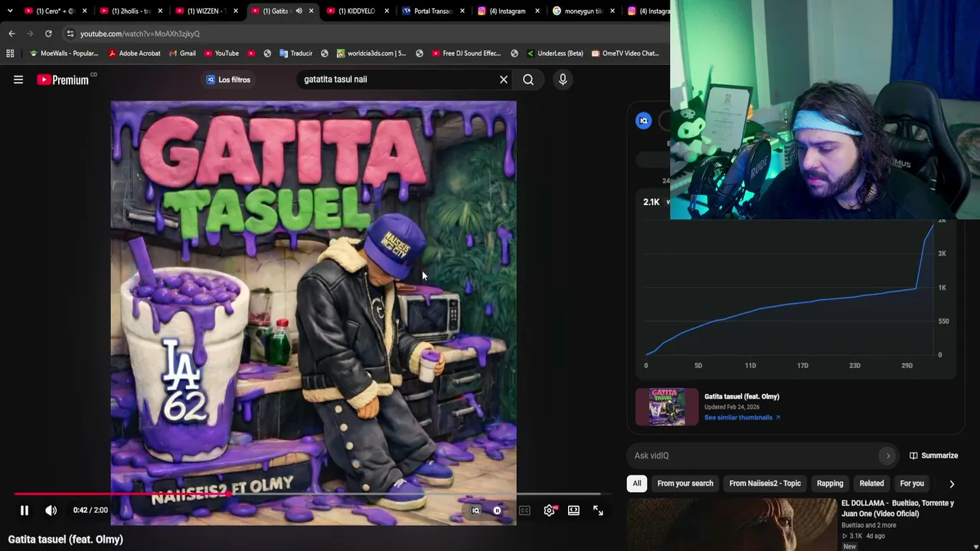This screenshot has width=980, height=551.
Task: Open the player settings gear
Action: [x=550, y=510]
